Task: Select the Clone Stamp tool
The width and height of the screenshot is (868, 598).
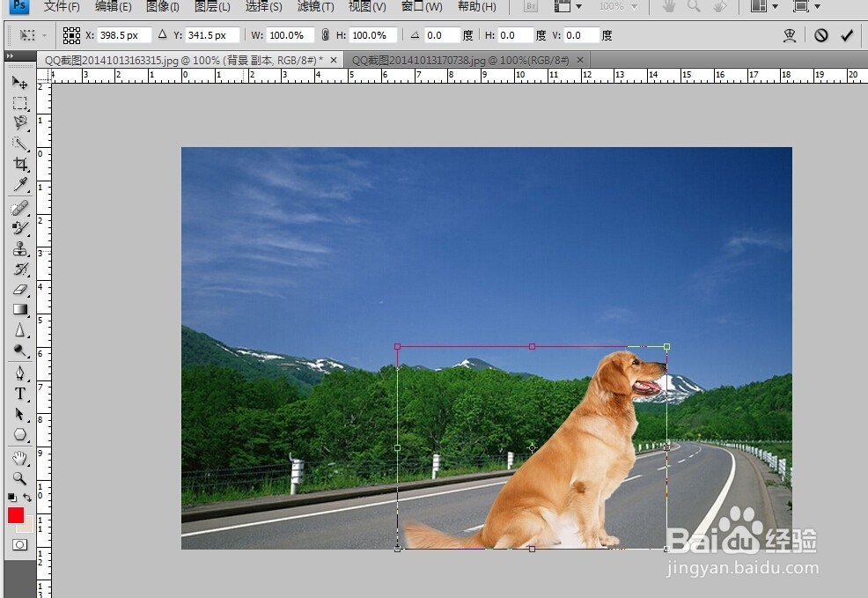Action: tap(20, 248)
